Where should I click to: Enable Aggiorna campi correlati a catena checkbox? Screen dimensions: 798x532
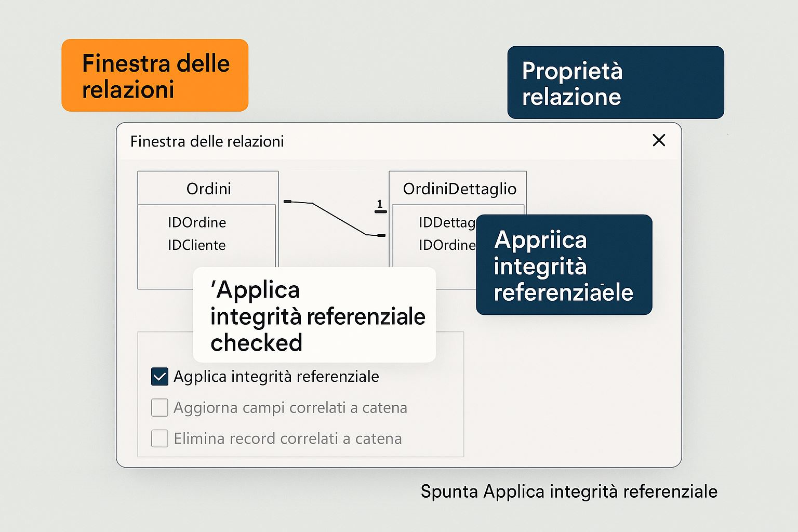point(159,408)
